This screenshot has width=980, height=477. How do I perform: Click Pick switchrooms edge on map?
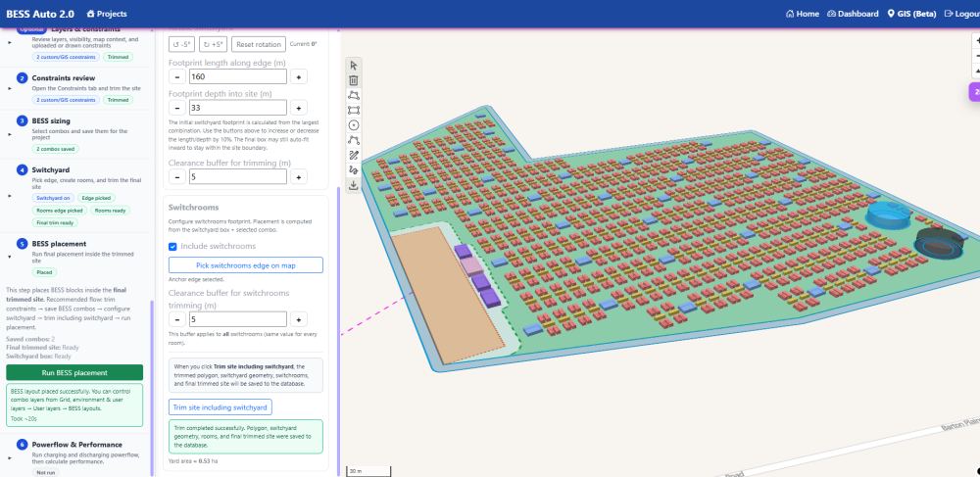(x=246, y=265)
